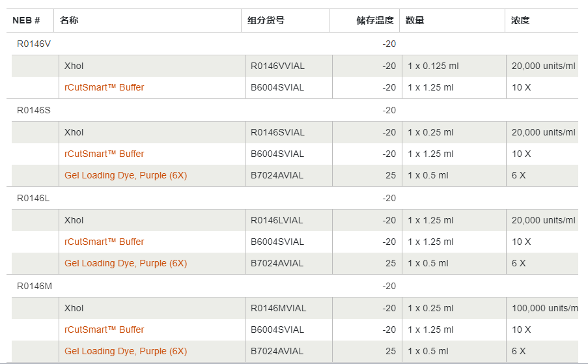Screen dimensions: 588x364
Task: Open rCutSmart Buffer link under R0146S
Action: coord(104,154)
